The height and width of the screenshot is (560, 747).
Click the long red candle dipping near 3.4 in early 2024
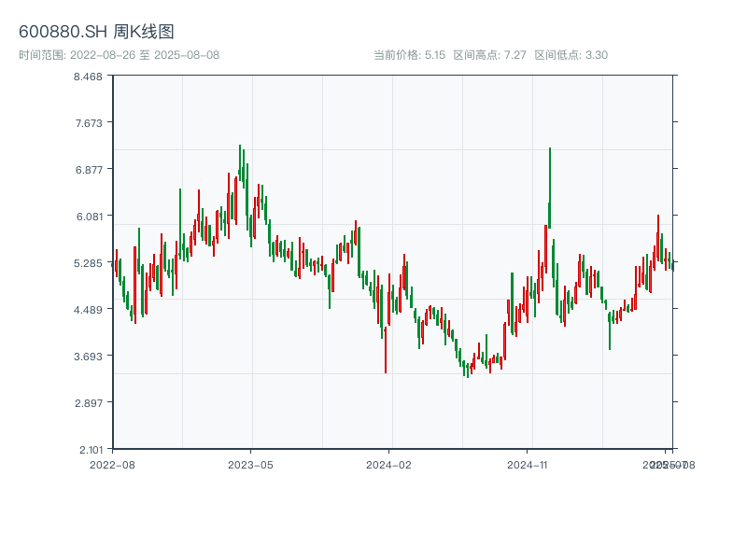coord(386,350)
